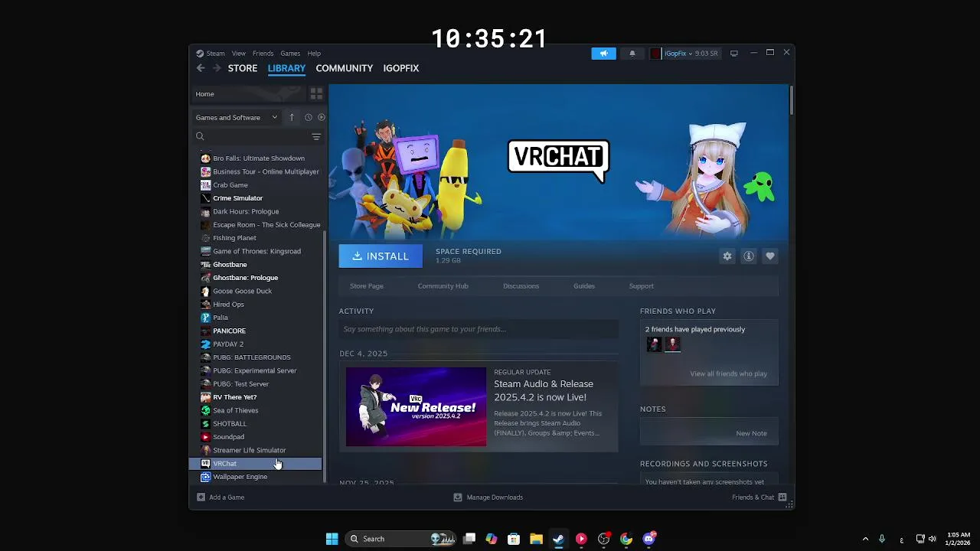Open the View menu
This screenshot has width=980, height=551.
click(239, 54)
